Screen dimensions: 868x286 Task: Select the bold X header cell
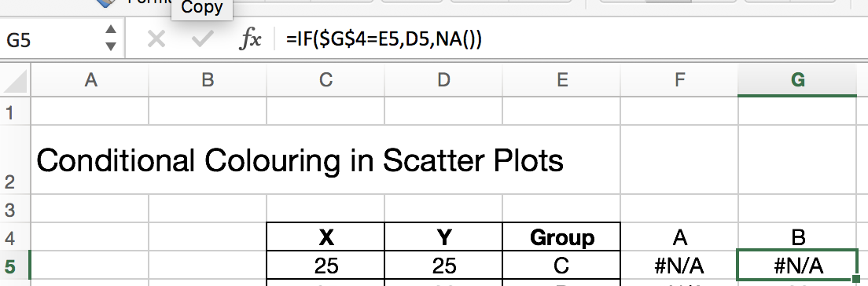pyautogui.click(x=325, y=237)
